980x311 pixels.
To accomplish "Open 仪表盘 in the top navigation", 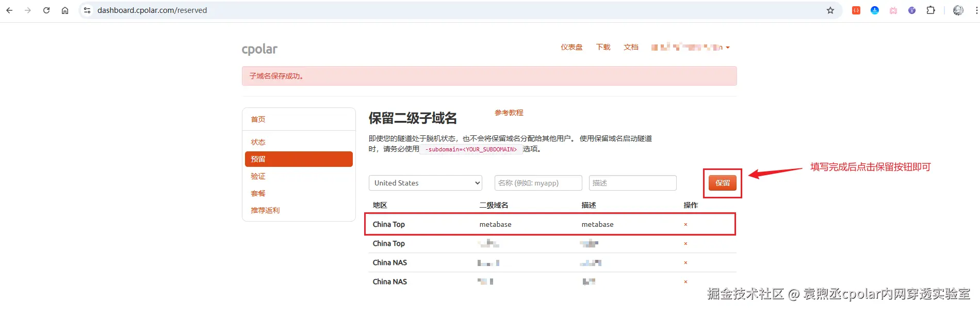I will [571, 47].
